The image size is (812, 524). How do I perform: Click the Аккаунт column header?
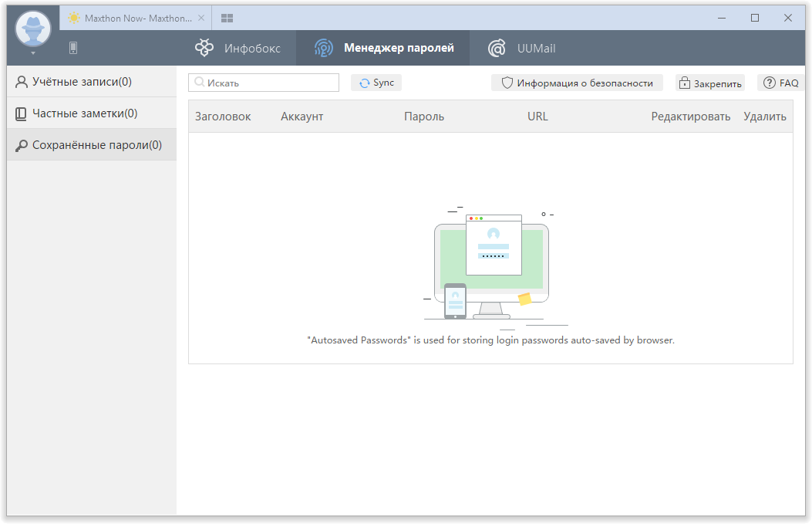tap(302, 117)
